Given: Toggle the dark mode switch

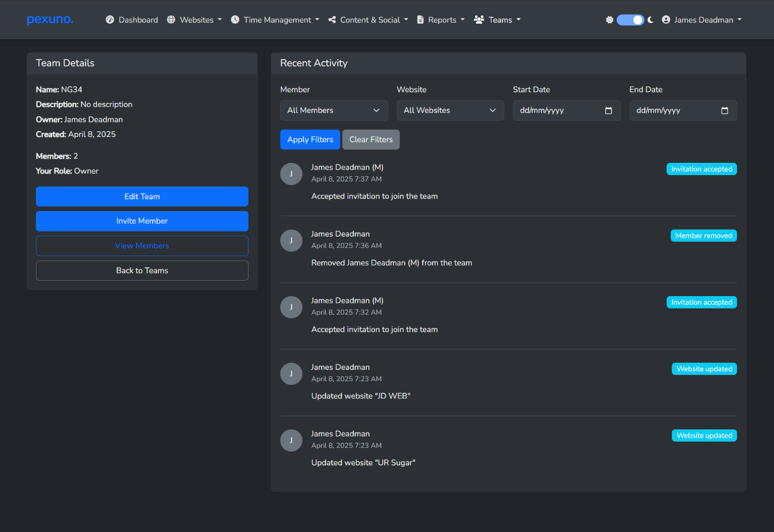Looking at the screenshot, I should pyautogui.click(x=630, y=20).
